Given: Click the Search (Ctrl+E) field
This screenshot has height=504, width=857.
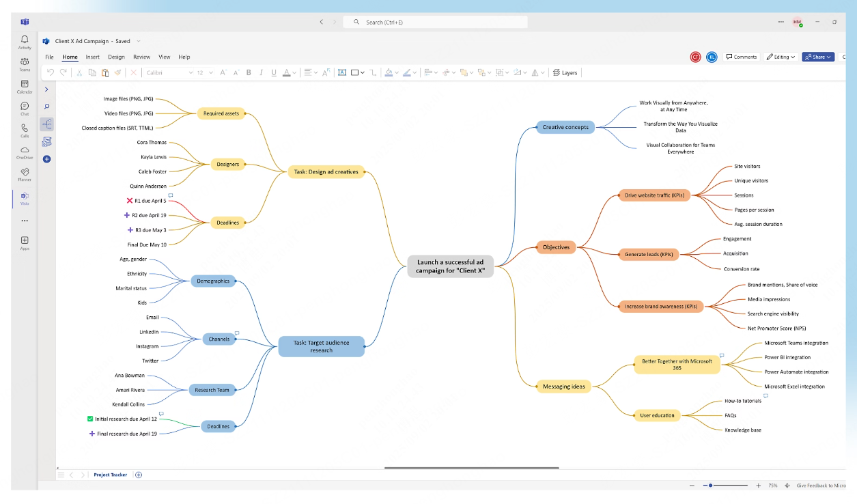Looking at the screenshot, I should 435,22.
